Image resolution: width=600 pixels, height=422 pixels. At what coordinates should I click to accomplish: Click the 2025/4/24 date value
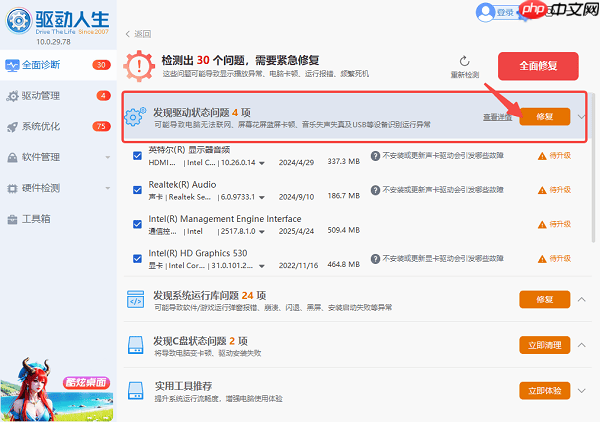(x=296, y=231)
